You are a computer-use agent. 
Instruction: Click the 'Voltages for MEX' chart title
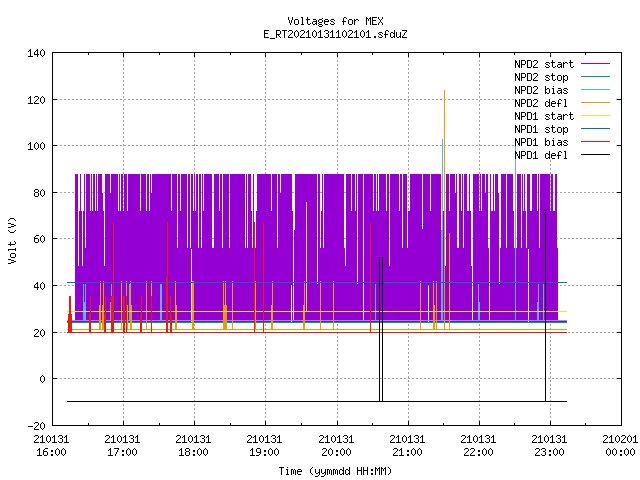(335, 21)
